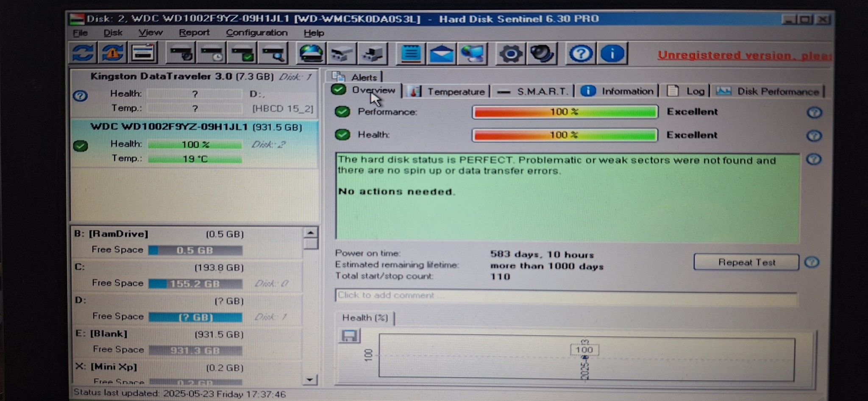Screen dimensions: 868x401
Task: Click the help icon beside Performance Excellent
Action: [814, 112]
